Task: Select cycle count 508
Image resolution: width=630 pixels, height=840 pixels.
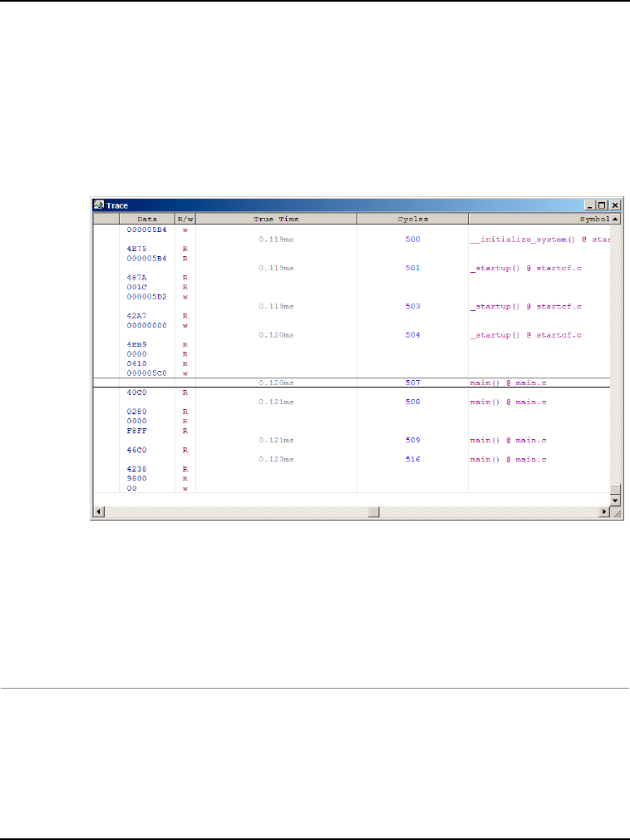Action: [x=413, y=403]
